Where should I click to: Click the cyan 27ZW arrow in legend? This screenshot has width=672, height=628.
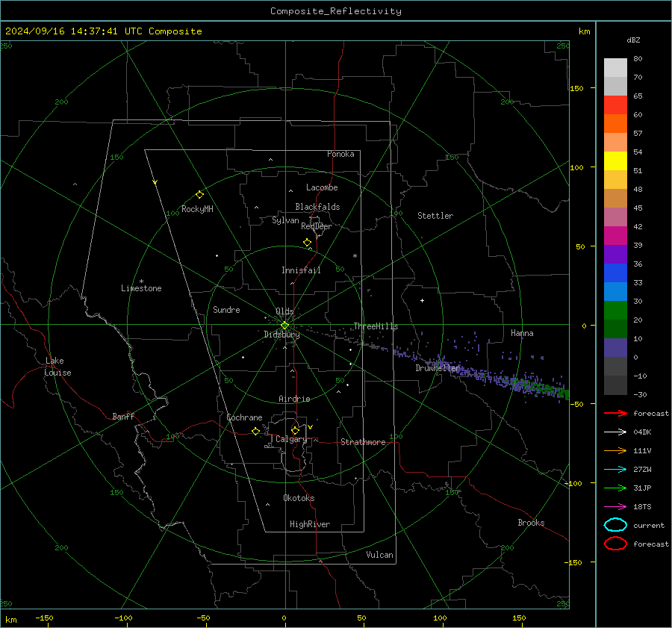(615, 470)
